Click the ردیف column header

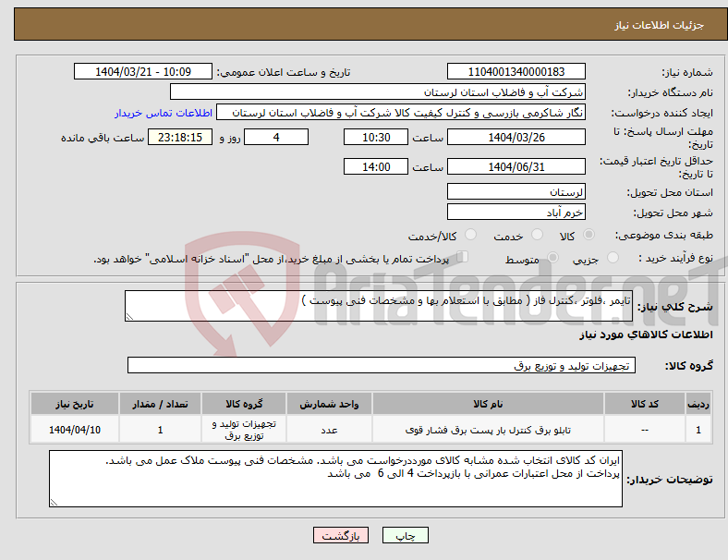click(x=698, y=404)
